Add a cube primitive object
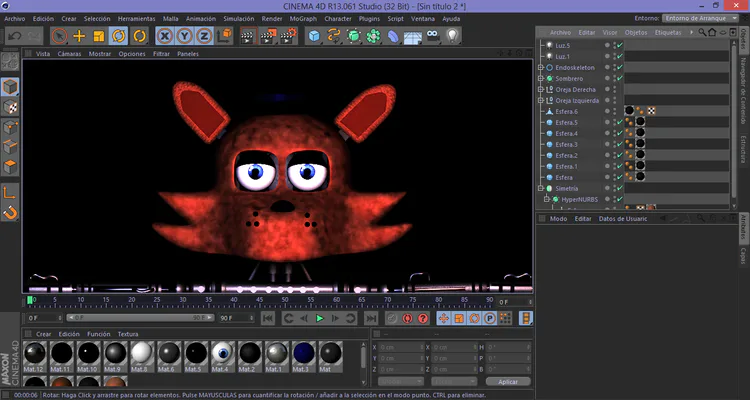 click(x=314, y=36)
